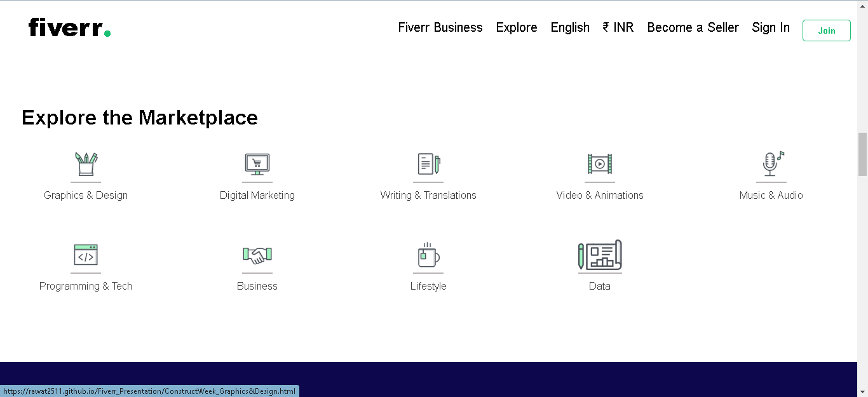The image size is (868, 397).
Task: Open the Explore navigation item
Action: (x=517, y=27)
